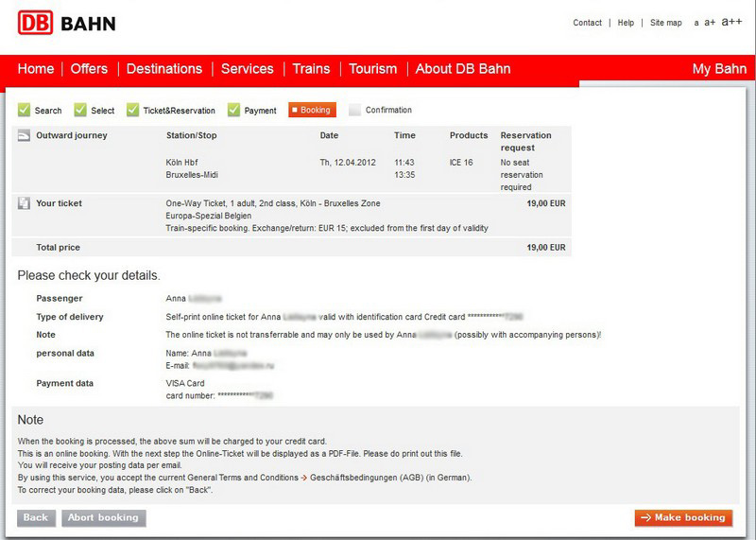Open the Contact link
756x540 pixels.
587,23
